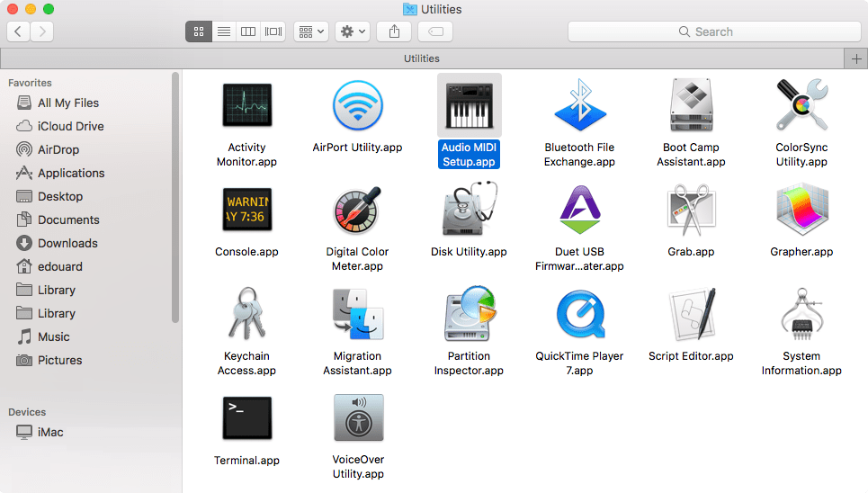Select the Grab scissors icon

[x=691, y=210]
